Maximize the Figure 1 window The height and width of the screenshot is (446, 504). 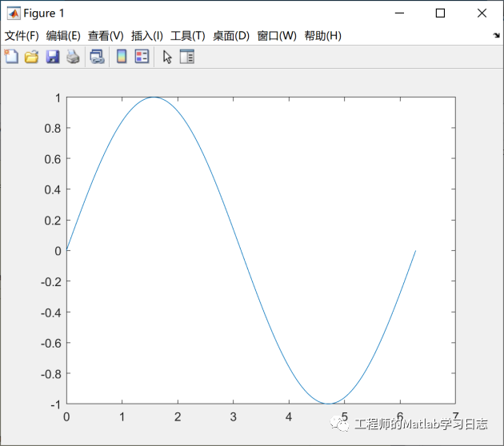pyautogui.click(x=440, y=13)
